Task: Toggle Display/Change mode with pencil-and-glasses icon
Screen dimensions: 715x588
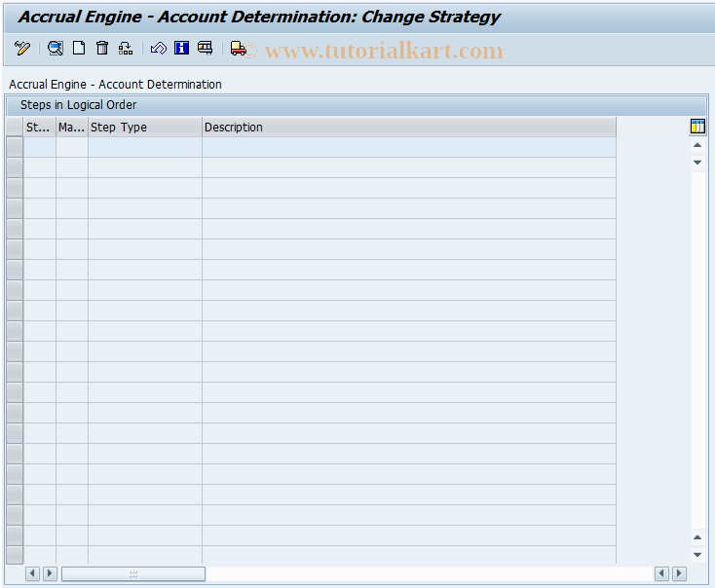Action: pyautogui.click(x=21, y=48)
